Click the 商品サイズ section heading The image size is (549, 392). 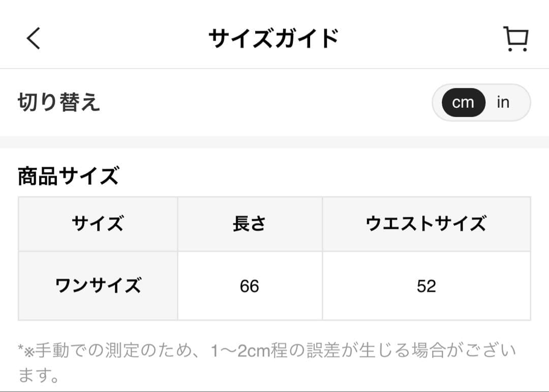click(68, 176)
